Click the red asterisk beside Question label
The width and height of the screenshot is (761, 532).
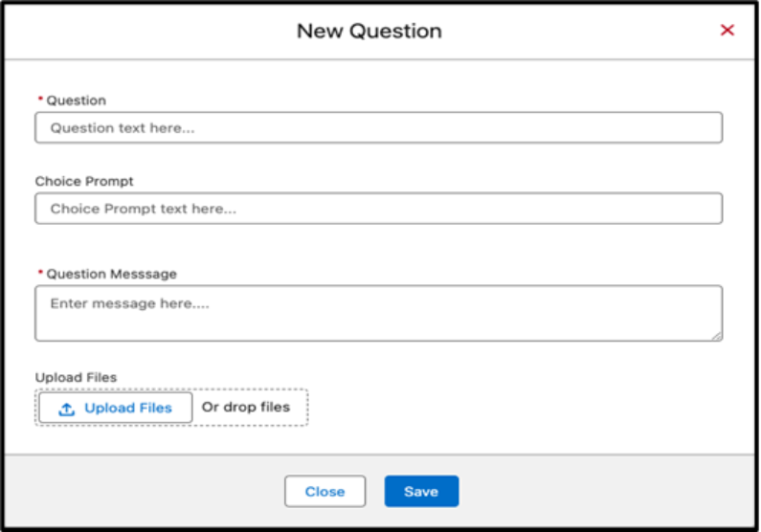39,100
